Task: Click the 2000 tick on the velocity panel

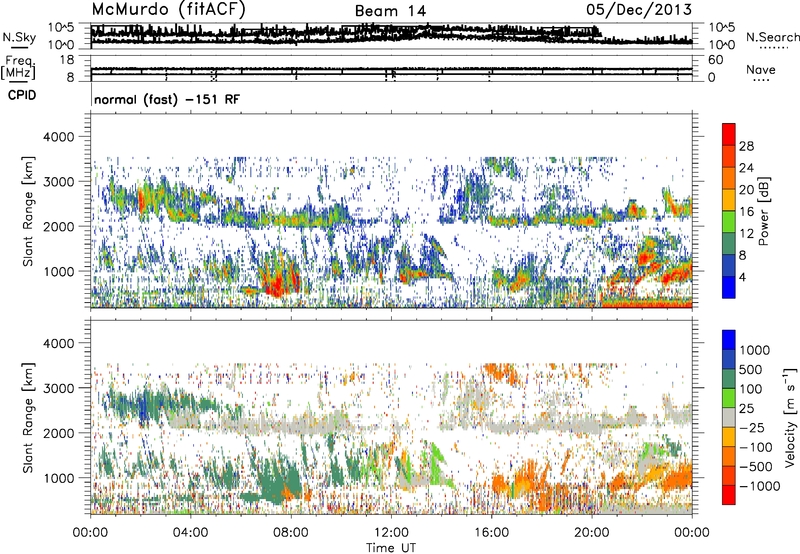Action: coord(59,433)
